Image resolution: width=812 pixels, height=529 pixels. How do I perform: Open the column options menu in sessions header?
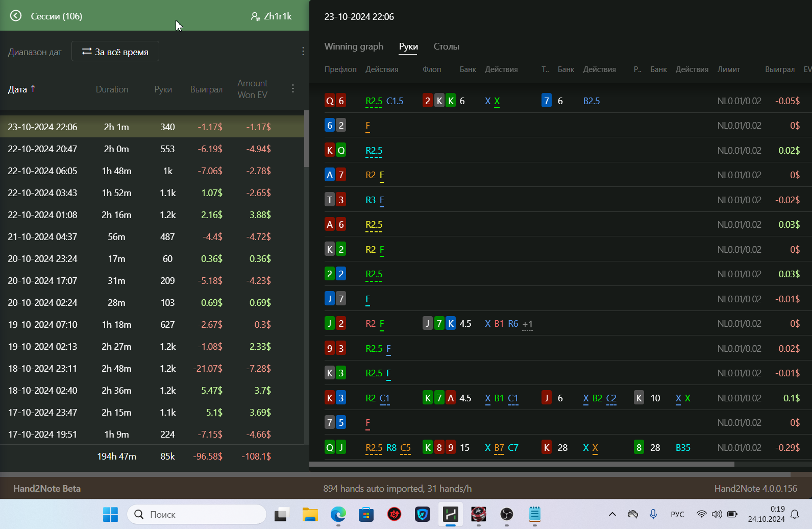coord(293,88)
